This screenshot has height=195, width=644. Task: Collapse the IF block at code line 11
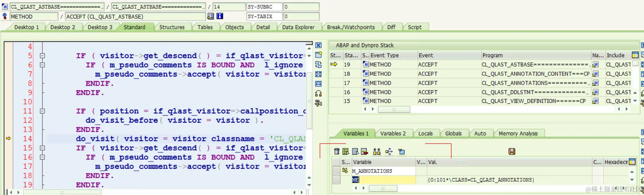pyautogui.click(x=43, y=111)
